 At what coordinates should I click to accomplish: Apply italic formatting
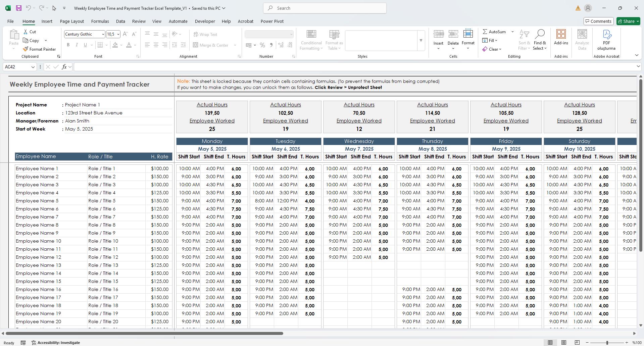tap(77, 45)
